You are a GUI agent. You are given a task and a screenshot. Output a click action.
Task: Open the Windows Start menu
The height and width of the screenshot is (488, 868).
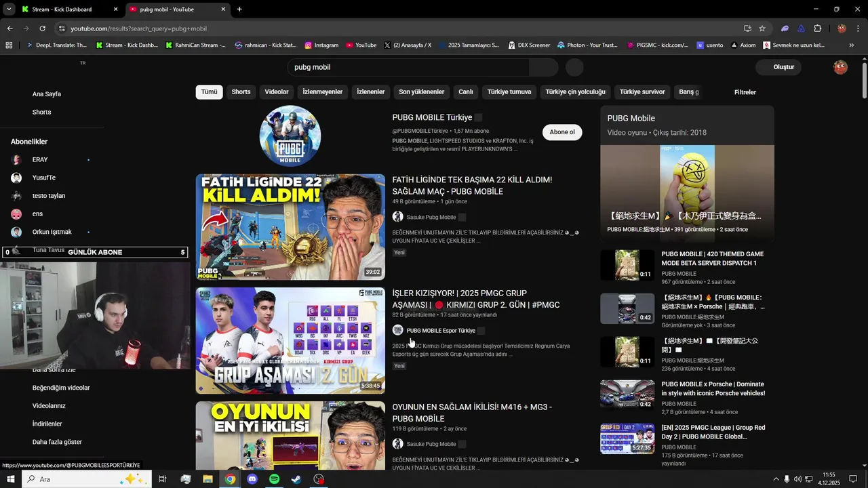(x=10, y=479)
